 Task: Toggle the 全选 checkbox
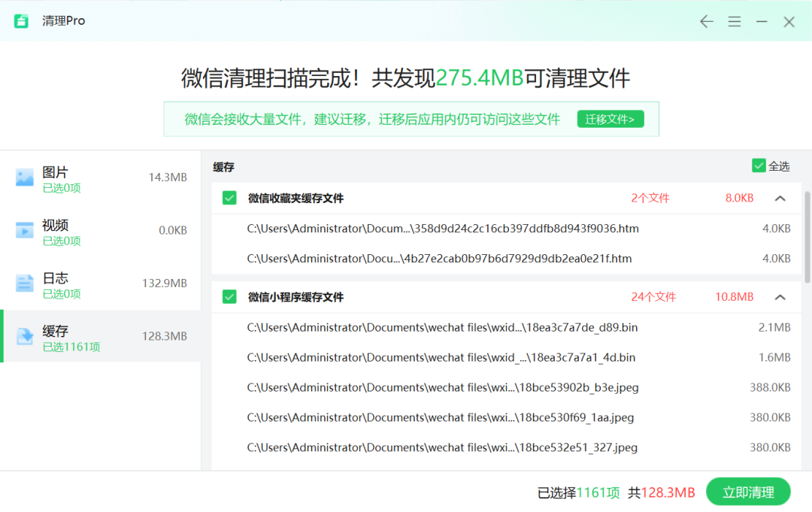[x=759, y=166]
